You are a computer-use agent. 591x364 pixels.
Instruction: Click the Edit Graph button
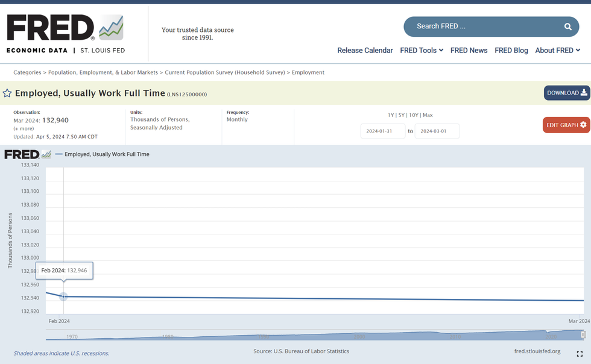566,125
